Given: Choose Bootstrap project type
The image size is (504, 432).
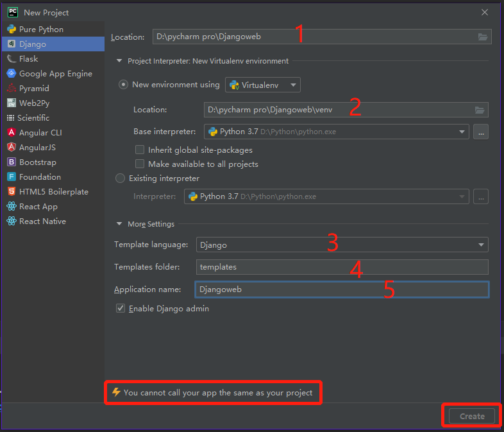Looking at the screenshot, I should pyautogui.click(x=53, y=162).
